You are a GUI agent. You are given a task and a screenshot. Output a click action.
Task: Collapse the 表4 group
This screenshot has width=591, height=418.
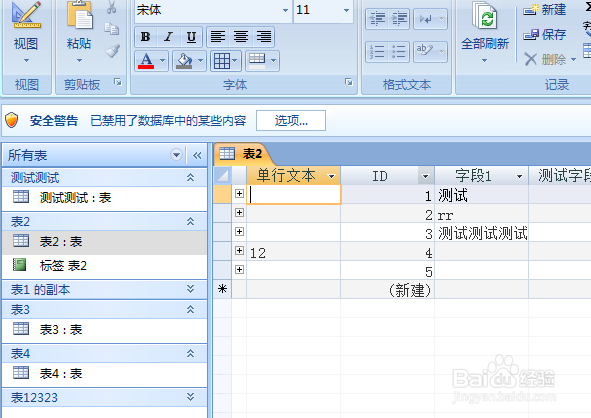[191, 354]
